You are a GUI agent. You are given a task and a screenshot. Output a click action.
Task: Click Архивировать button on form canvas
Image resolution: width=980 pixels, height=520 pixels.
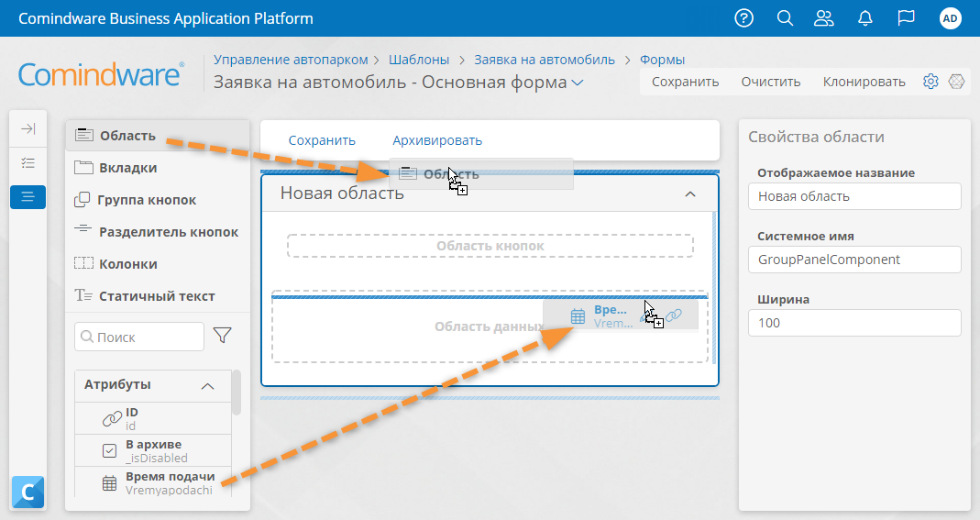(437, 140)
